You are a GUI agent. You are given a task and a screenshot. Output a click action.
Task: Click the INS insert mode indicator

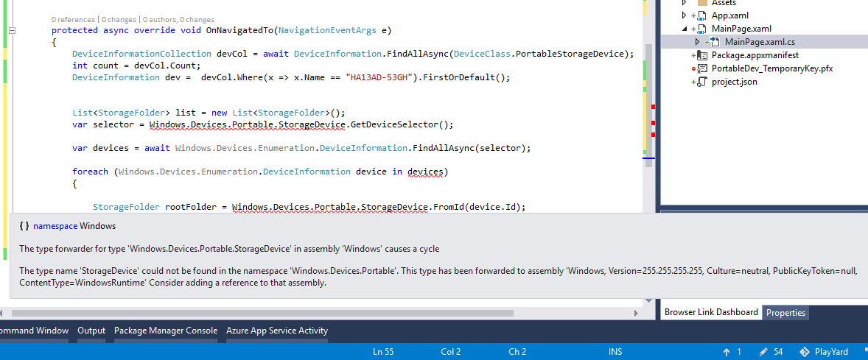pyautogui.click(x=615, y=352)
